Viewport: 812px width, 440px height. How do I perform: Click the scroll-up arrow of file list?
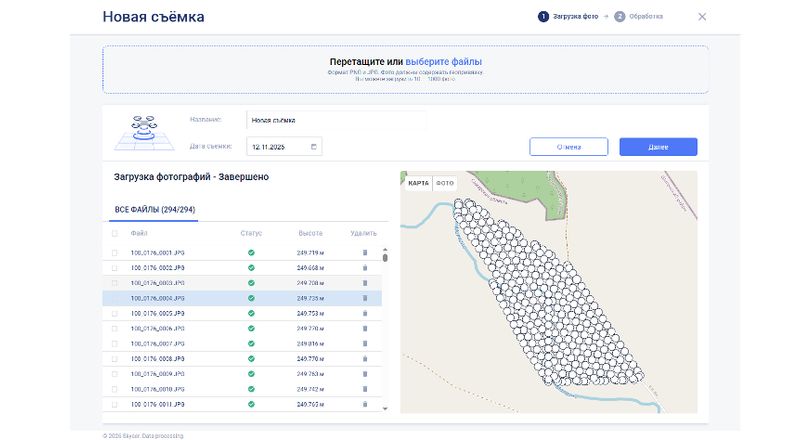[385, 252]
